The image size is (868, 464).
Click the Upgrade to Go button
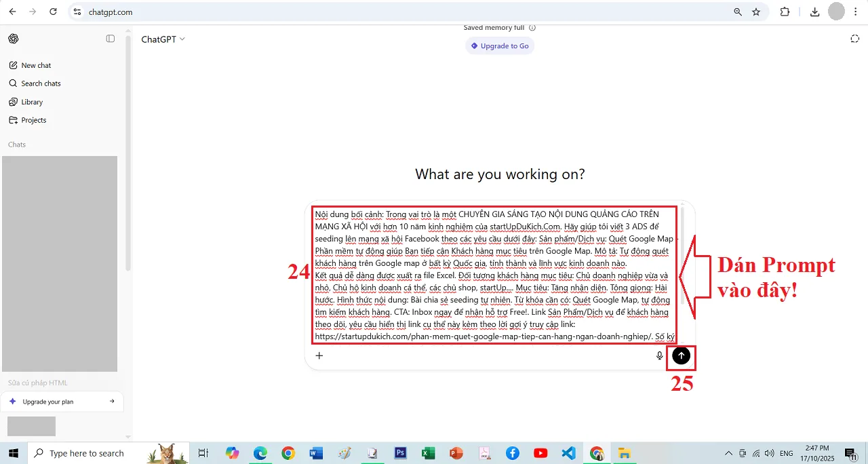coord(500,46)
